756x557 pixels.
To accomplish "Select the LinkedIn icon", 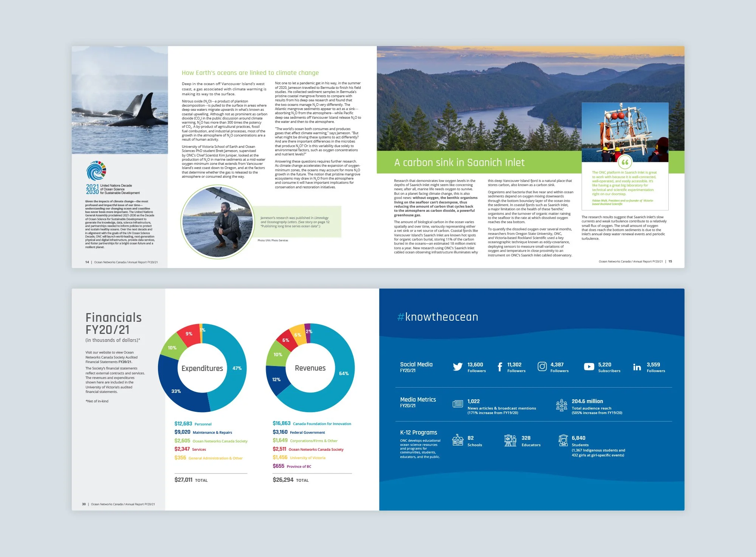I will pos(637,367).
